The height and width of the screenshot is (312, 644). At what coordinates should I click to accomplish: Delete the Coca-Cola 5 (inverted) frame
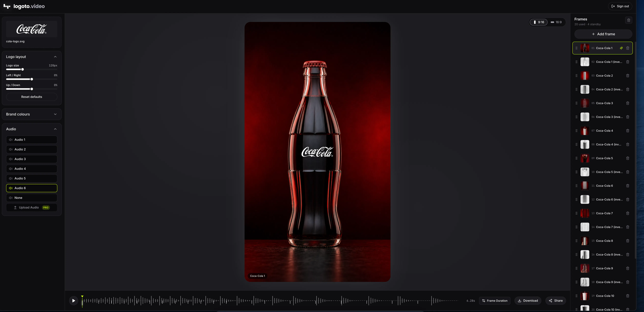pos(627,172)
